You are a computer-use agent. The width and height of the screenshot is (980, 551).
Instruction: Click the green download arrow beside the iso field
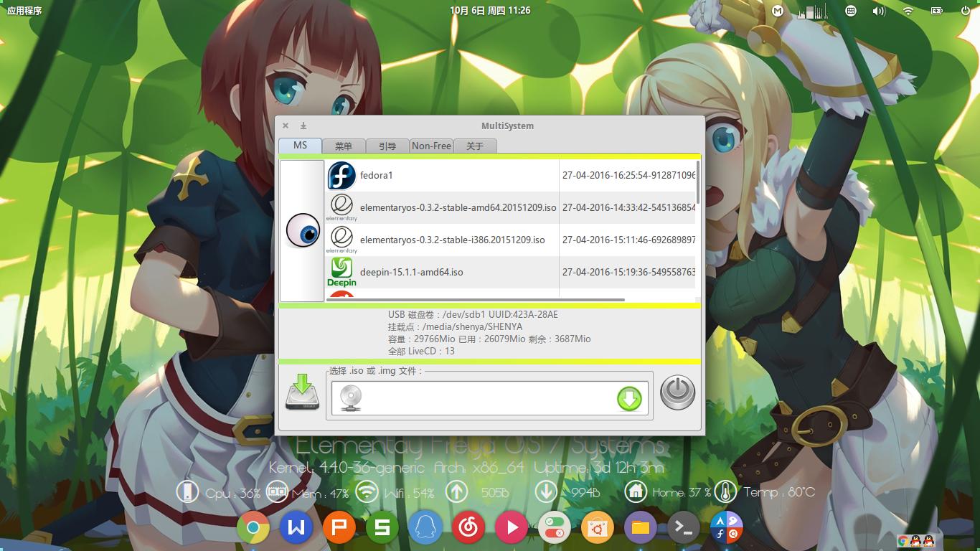[630, 397]
